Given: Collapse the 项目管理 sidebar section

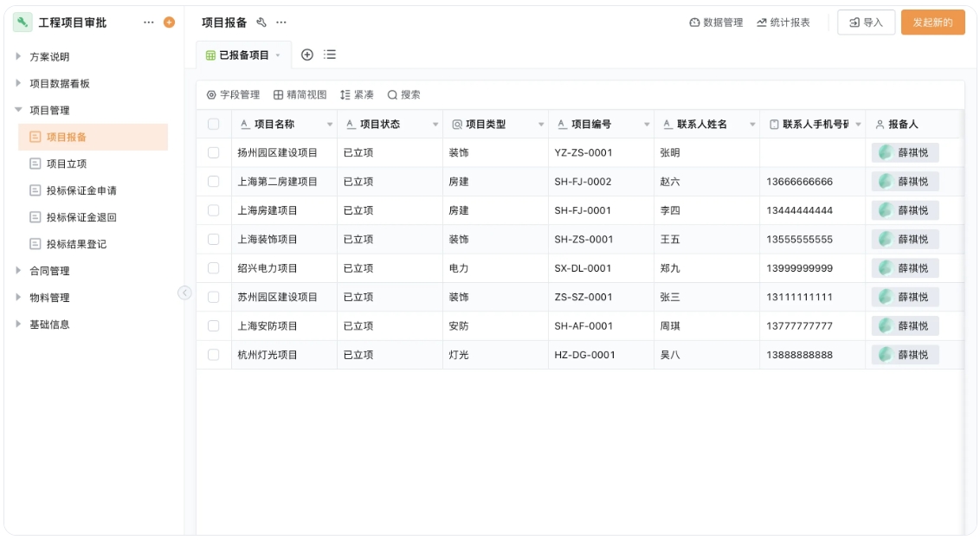Looking at the screenshot, I should point(52,110).
